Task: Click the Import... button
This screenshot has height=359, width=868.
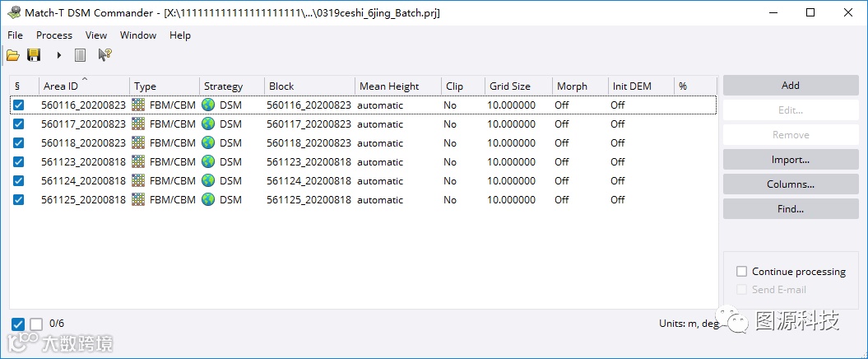Action: click(x=791, y=160)
